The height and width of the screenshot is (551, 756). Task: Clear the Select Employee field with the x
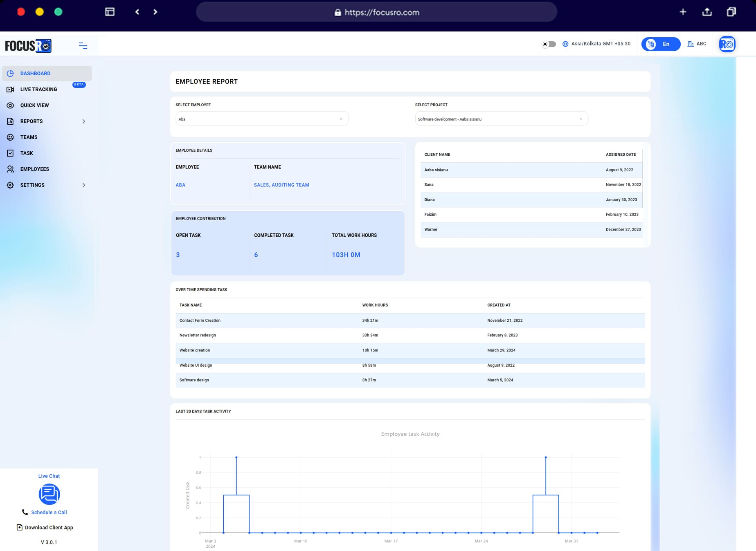341,119
